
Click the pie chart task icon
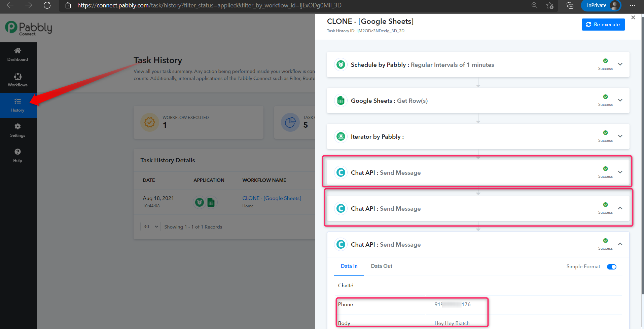point(290,122)
